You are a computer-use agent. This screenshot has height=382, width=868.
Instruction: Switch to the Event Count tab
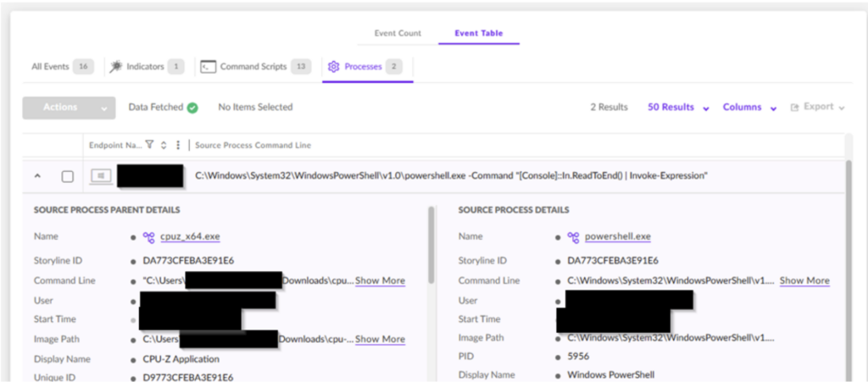[x=398, y=34]
